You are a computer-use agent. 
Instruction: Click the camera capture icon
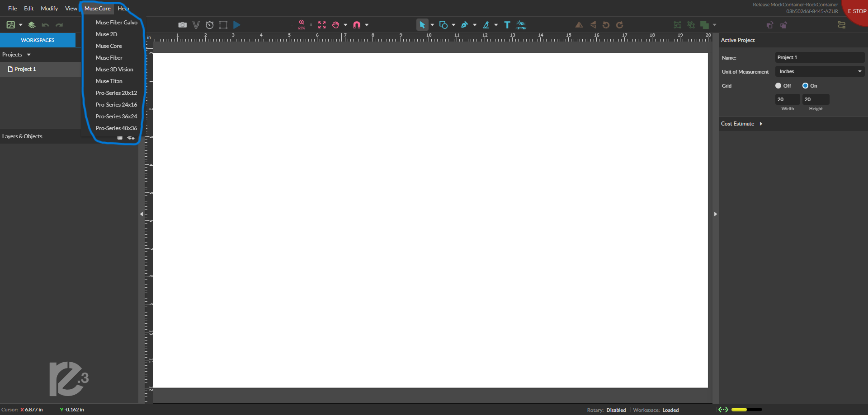click(x=183, y=25)
